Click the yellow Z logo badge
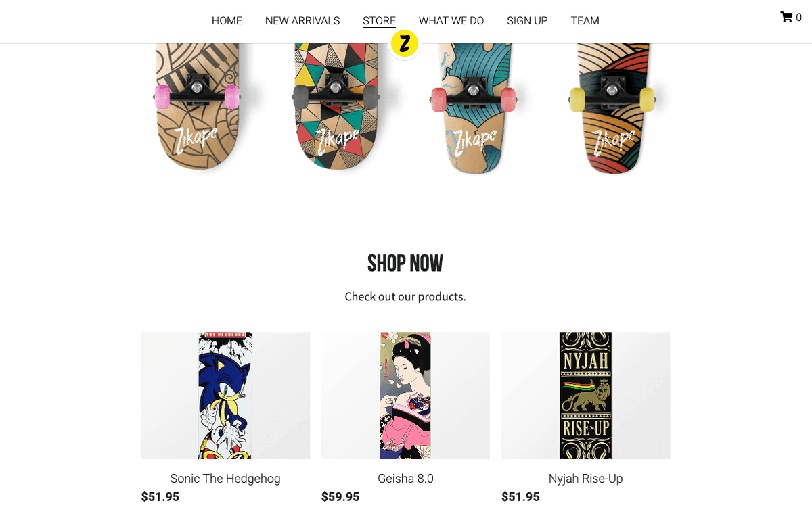This screenshot has width=812, height=520. [x=405, y=44]
